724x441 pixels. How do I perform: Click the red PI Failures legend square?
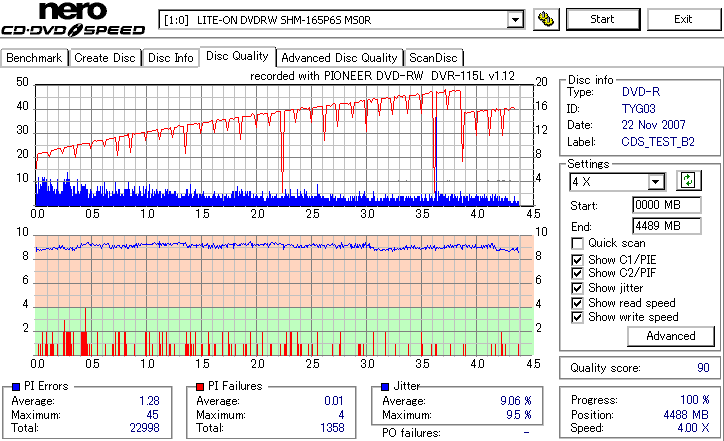(x=200, y=387)
